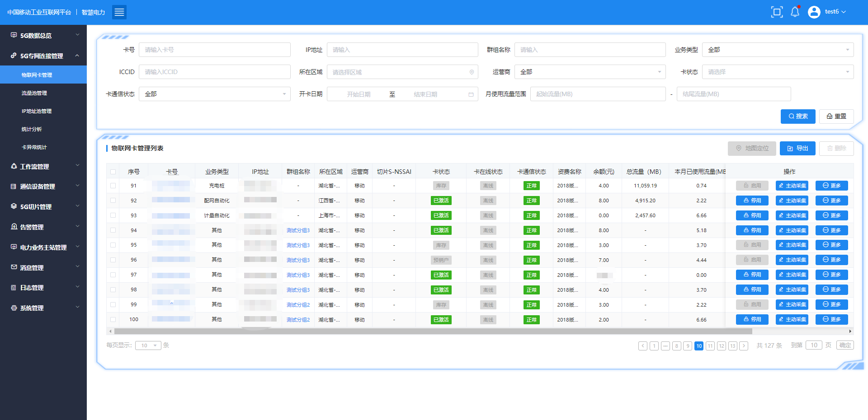
Task: Toggle fullscreen mode icon in header
Action: [x=777, y=12]
